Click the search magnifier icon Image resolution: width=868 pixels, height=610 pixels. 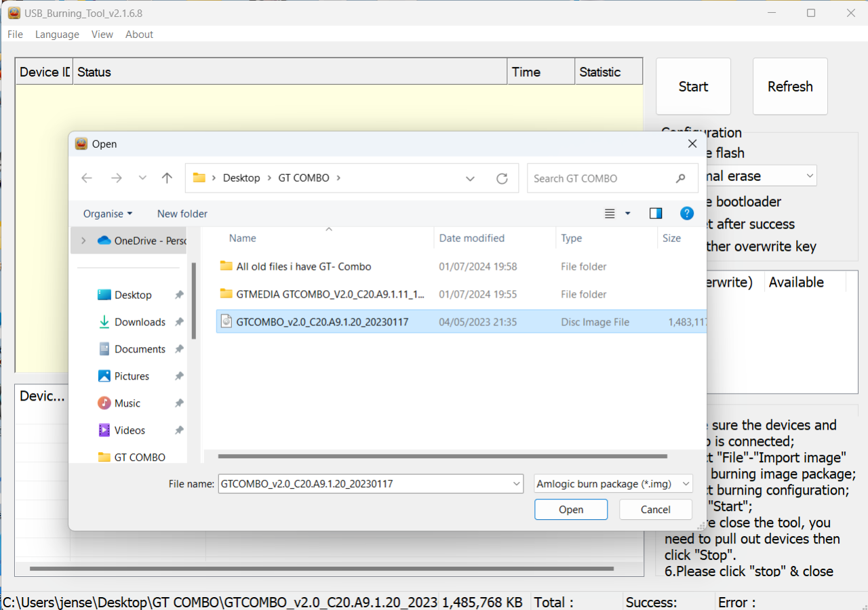click(681, 178)
